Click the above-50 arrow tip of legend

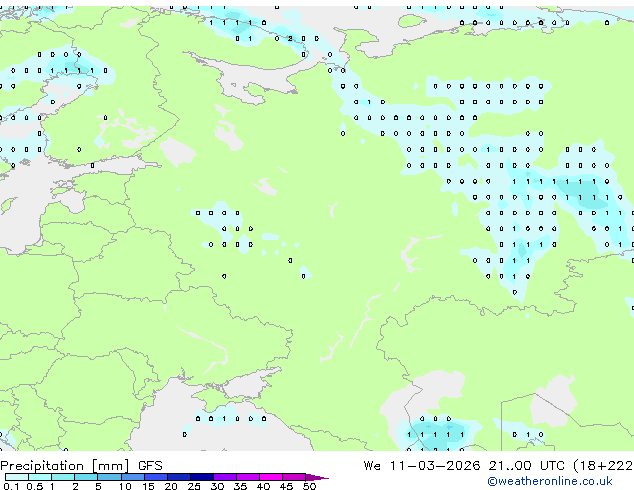tap(317, 477)
